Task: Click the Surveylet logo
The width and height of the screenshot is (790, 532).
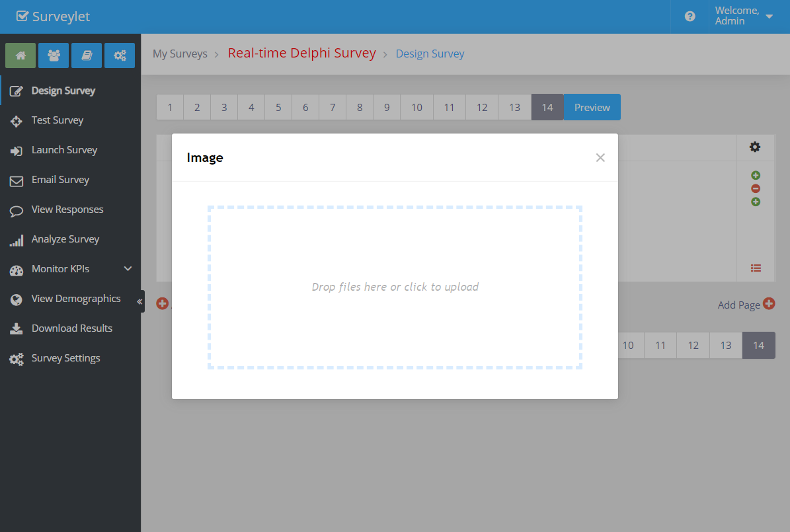Action: point(53,17)
